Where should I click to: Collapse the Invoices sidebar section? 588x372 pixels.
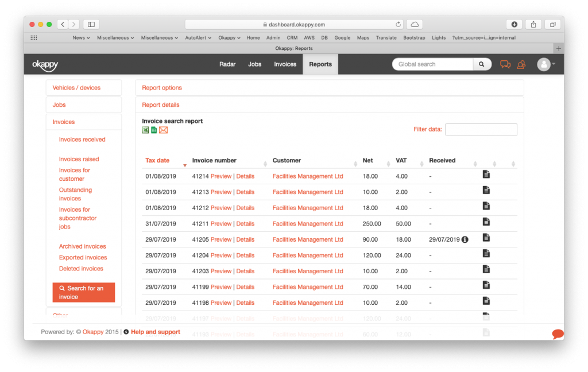63,122
